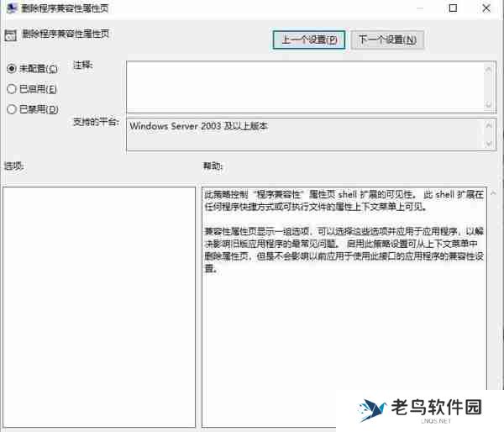The width and height of the screenshot is (504, 432).
Task: Click the 上一个设置(P) button
Action: tap(309, 40)
